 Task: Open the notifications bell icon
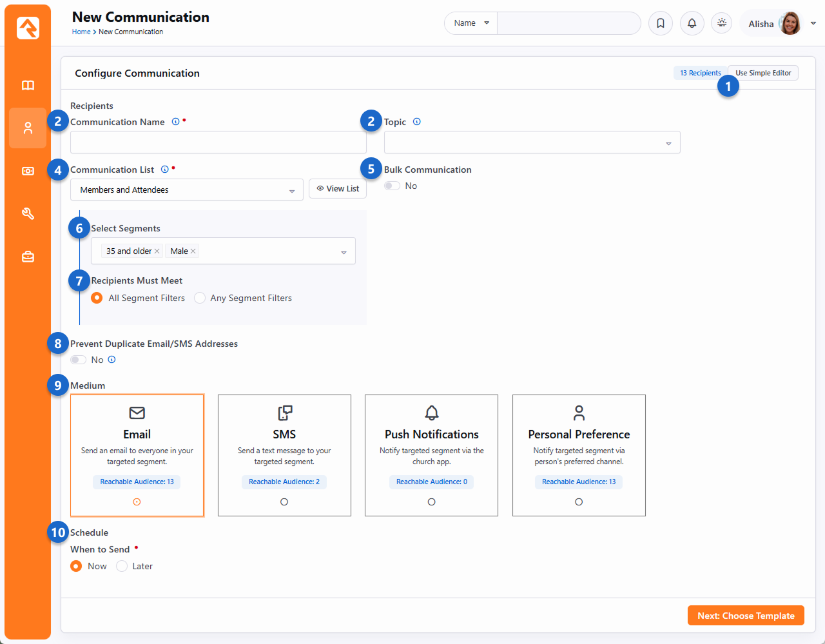(x=692, y=23)
